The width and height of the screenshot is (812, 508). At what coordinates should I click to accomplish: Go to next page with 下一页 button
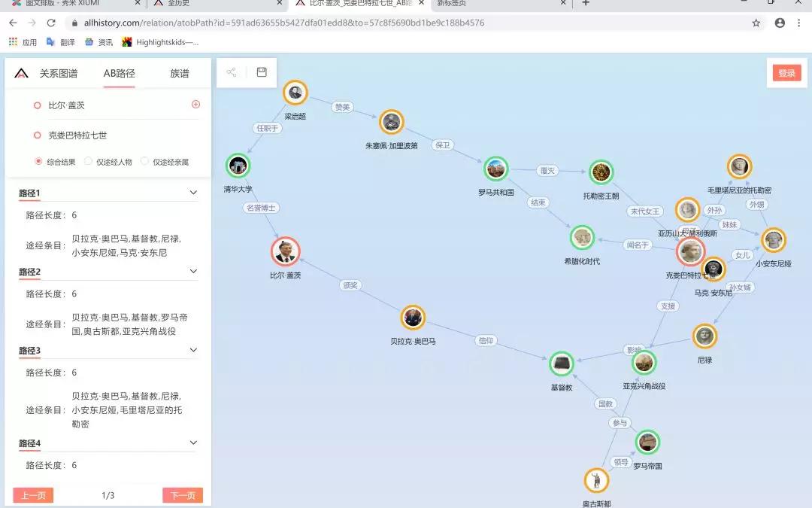point(182,494)
